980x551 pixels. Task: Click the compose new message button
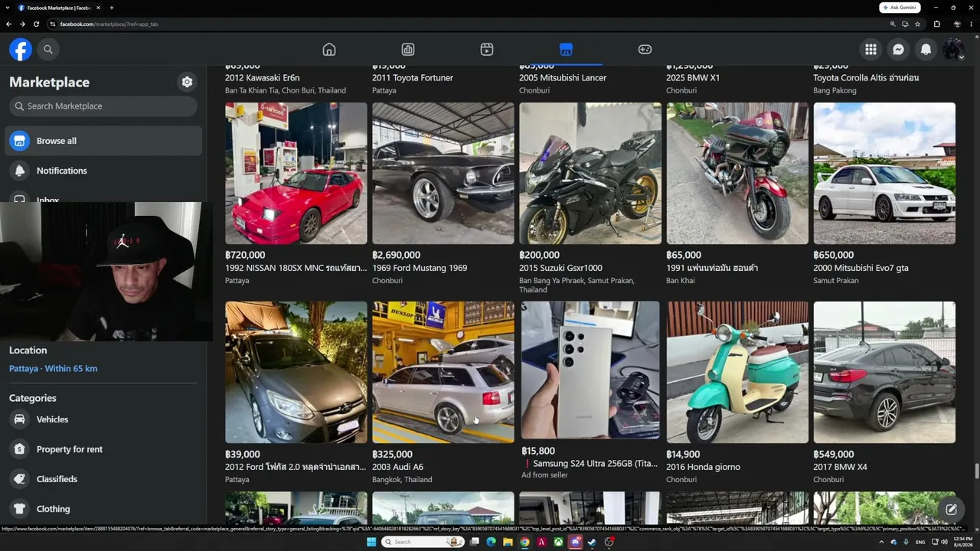[951, 510]
